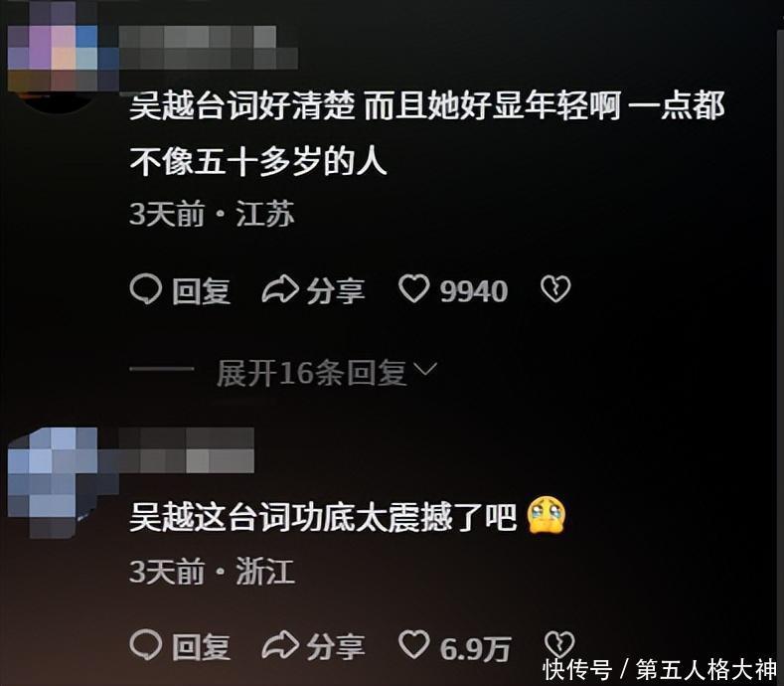Click the reply bubble icon on Zhejiang comment
This screenshot has height=686, width=784.
pyautogui.click(x=145, y=644)
